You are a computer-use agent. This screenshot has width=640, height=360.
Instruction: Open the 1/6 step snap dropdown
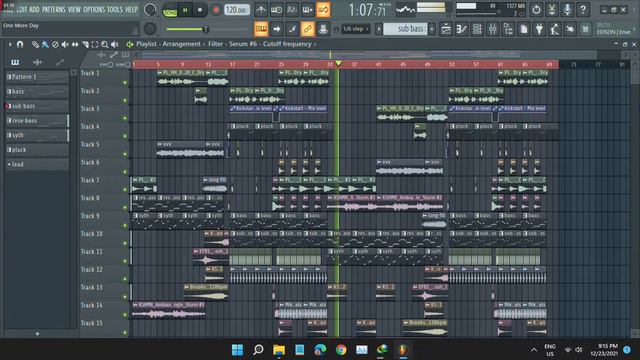(355, 29)
